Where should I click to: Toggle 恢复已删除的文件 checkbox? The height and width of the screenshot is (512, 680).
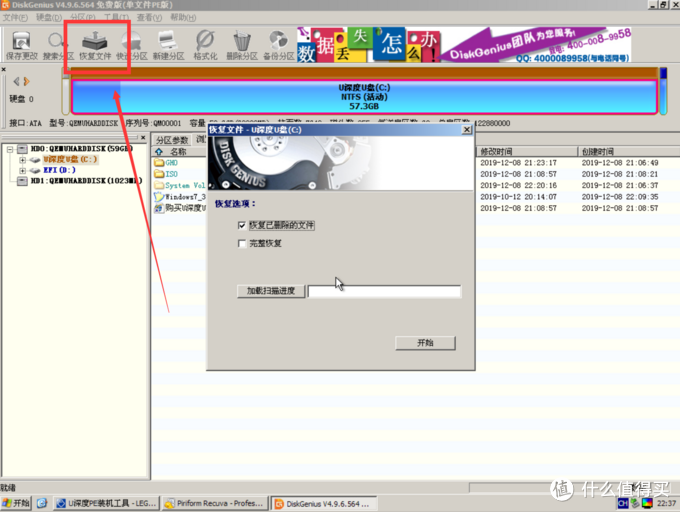(242, 225)
